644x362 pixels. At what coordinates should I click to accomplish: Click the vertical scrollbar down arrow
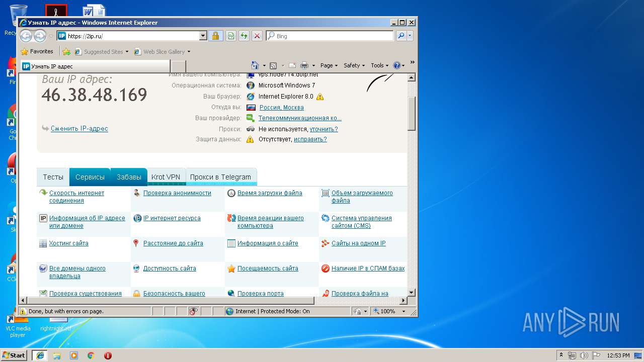(x=411, y=292)
